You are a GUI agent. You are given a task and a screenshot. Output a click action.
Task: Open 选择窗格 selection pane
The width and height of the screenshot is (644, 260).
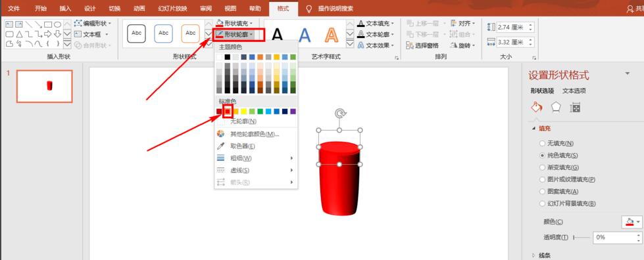pyautogui.click(x=422, y=45)
